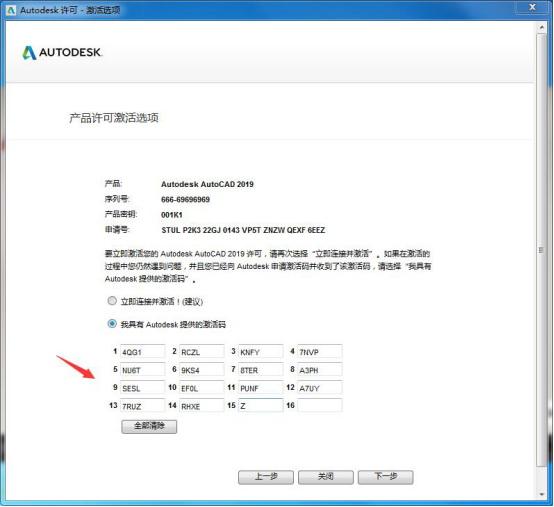Click the Close (关闭) button at bottom
The width and height of the screenshot is (554, 507).
(x=325, y=477)
